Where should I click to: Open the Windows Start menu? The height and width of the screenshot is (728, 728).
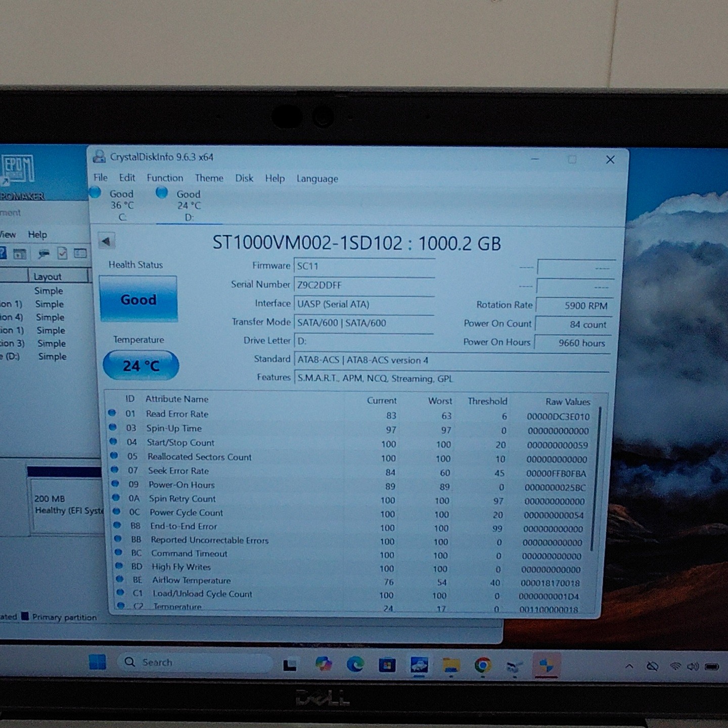97,662
